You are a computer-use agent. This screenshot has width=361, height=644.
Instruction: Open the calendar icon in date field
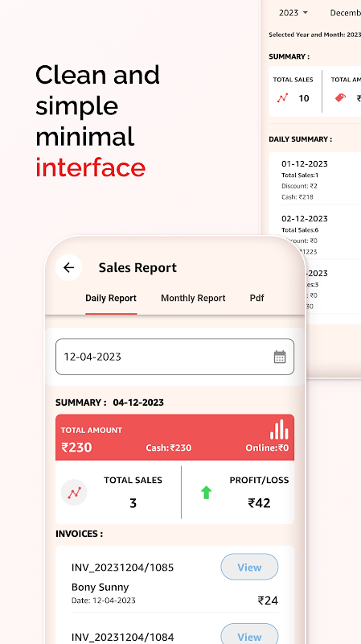coord(280,357)
